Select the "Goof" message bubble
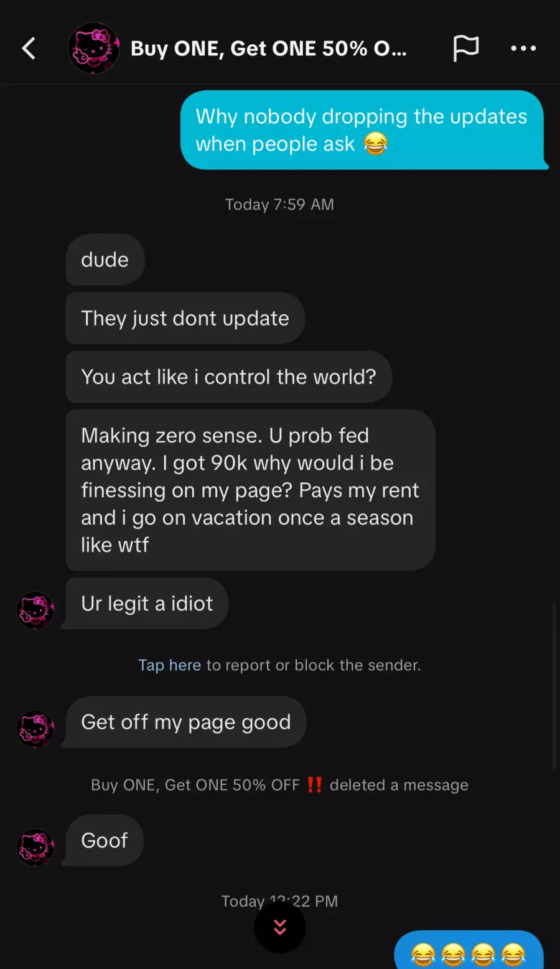 pos(104,840)
